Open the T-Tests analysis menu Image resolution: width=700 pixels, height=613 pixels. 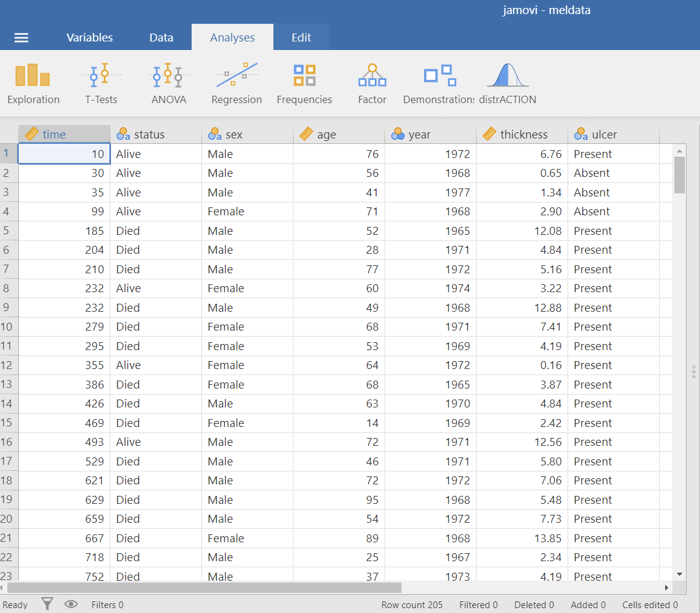pyautogui.click(x=101, y=84)
